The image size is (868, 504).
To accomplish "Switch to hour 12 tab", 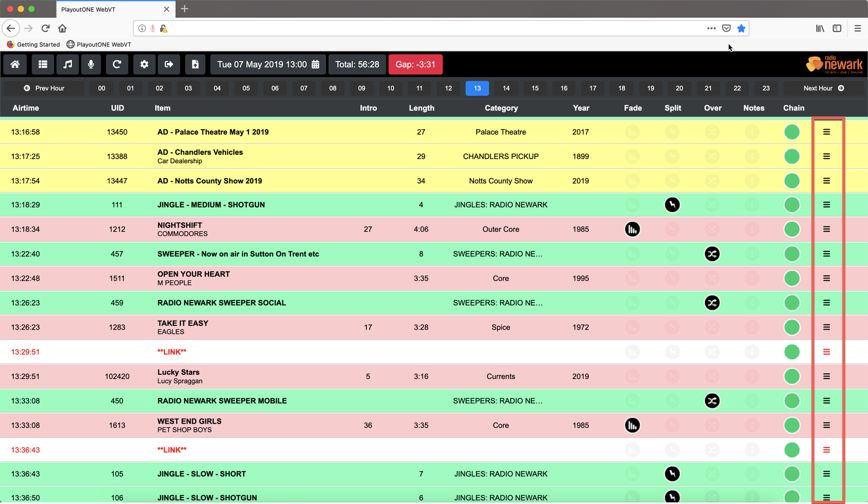I will [448, 88].
